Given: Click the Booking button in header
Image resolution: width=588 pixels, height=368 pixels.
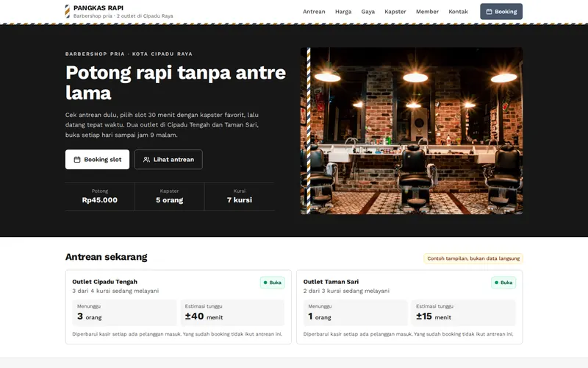Looking at the screenshot, I should [x=501, y=12].
